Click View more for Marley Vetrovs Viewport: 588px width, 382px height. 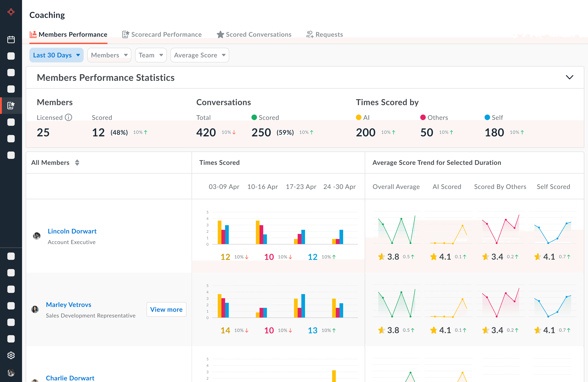click(166, 309)
